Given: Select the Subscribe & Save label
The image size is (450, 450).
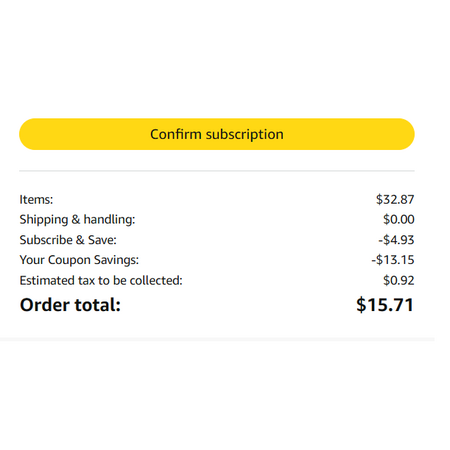Looking at the screenshot, I should pyautogui.click(x=68, y=240).
